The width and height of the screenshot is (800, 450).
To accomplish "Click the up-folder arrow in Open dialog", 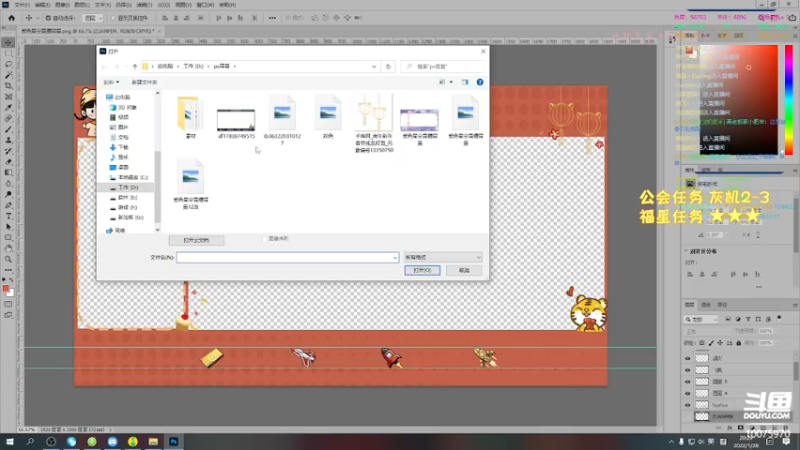I will coord(135,66).
